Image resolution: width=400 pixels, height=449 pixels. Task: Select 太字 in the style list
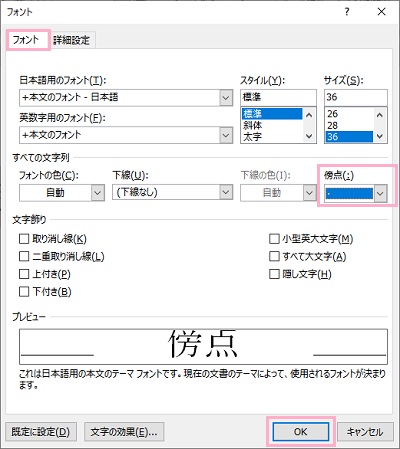[x=272, y=137]
